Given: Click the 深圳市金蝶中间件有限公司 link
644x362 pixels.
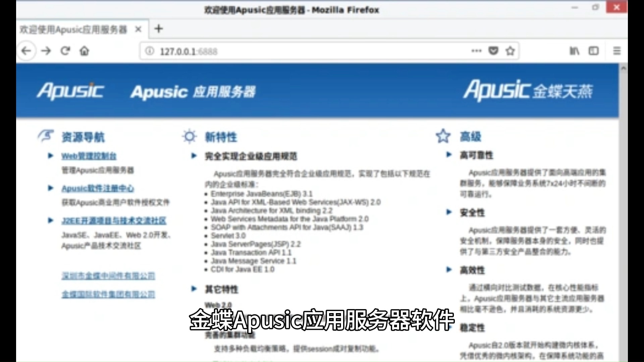Looking at the screenshot, I should tap(108, 276).
